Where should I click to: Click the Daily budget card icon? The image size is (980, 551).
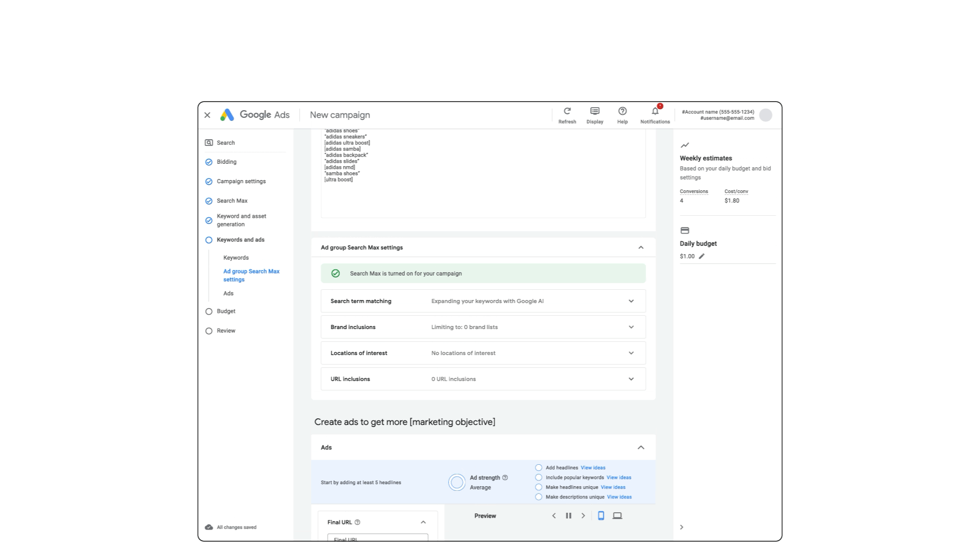685,231
